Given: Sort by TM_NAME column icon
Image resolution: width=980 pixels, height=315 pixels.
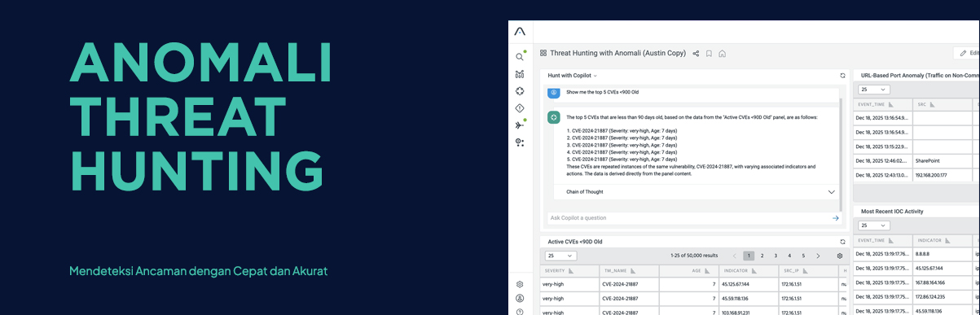Looking at the screenshot, I should (x=633, y=271).
